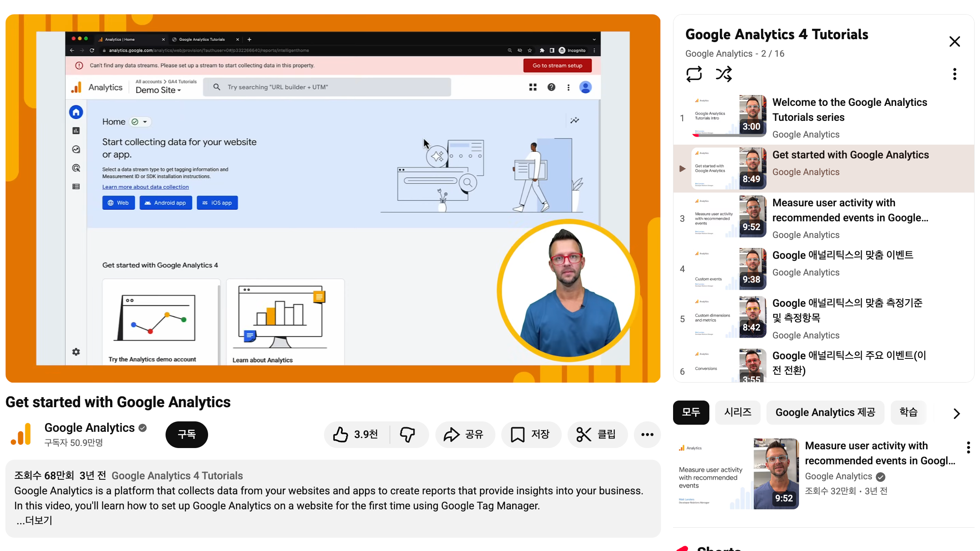Image resolution: width=980 pixels, height=551 pixels.
Task: Select the 시리즈 filter chip
Action: tap(737, 412)
